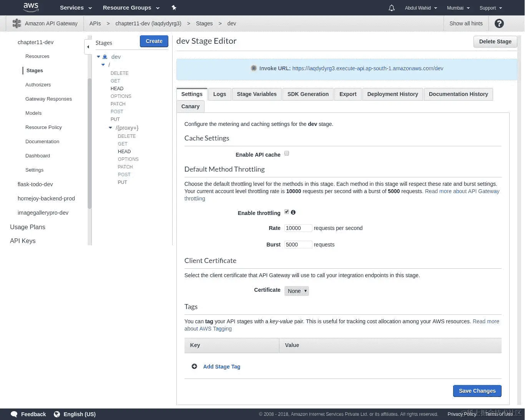Switch to the Logs tab
The width and height of the screenshot is (525, 420).
click(219, 94)
